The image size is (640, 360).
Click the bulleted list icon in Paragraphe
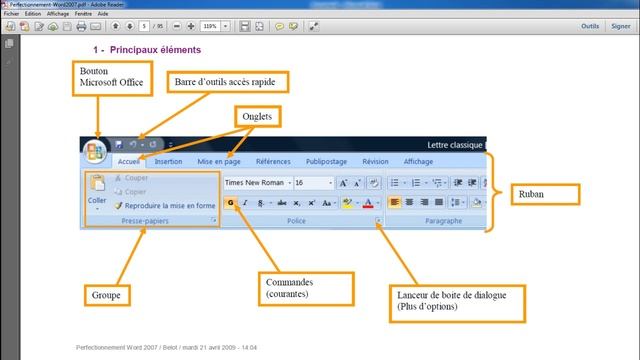click(x=394, y=182)
